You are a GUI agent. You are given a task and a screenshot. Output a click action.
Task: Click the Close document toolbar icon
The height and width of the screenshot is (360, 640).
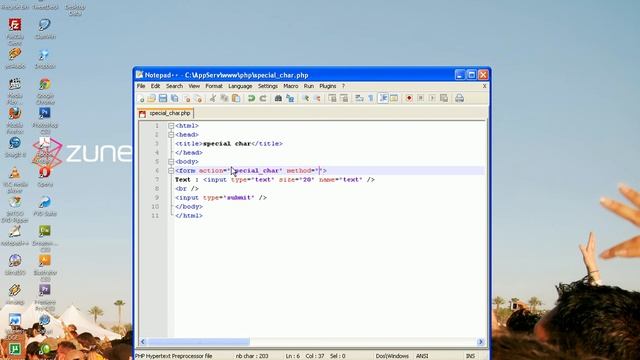pyautogui.click(x=187, y=98)
